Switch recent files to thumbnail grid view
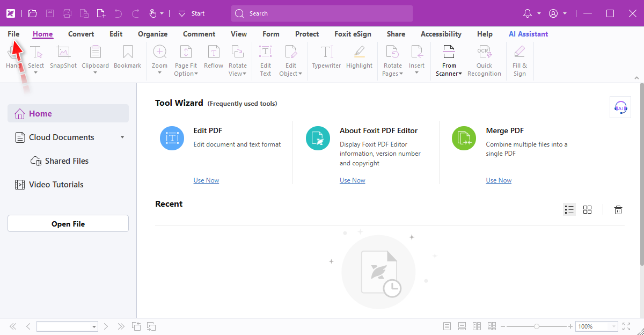644x335 pixels. 588,210
